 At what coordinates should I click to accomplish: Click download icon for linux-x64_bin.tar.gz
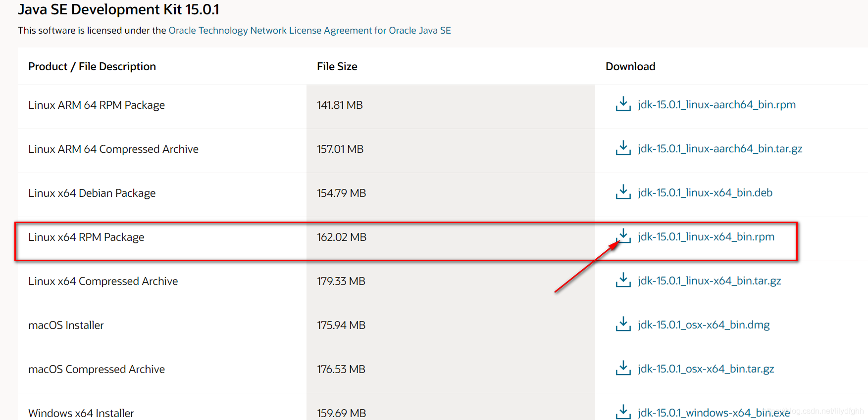(x=623, y=280)
